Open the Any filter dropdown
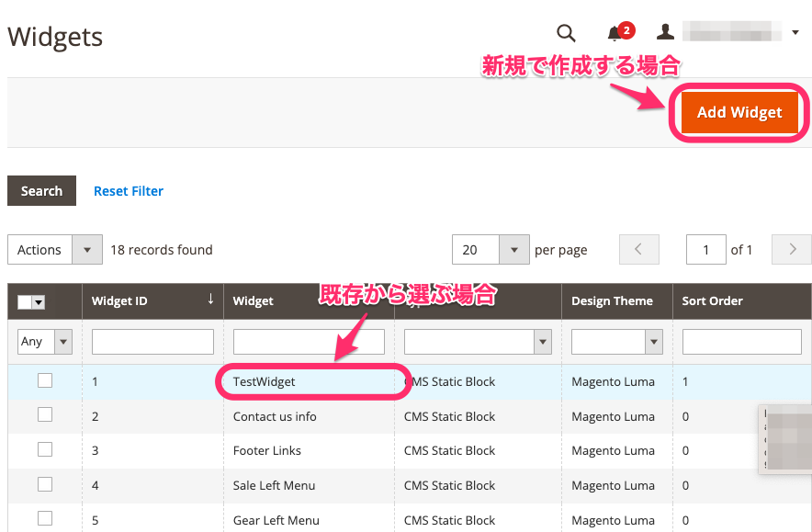The height and width of the screenshot is (532, 812). click(44, 341)
